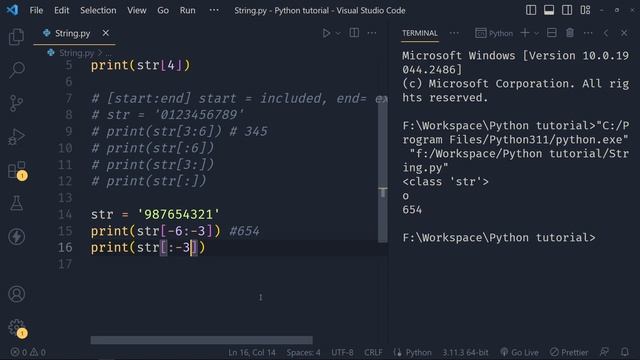Open the Extensions view
Viewport: 640px width, 360px height.
tap(16, 170)
